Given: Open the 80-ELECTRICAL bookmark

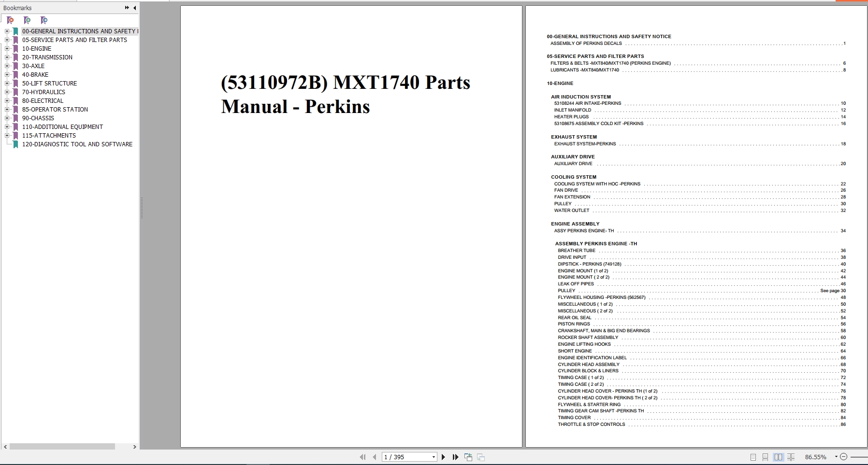Looking at the screenshot, I should (x=43, y=101).
